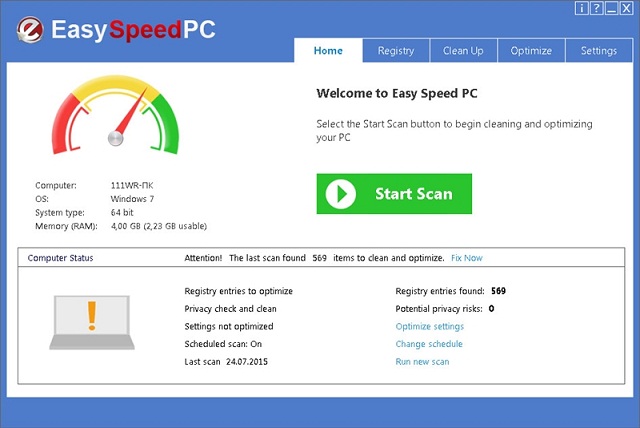Close the EasySpeedPC window
The height and width of the screenshot is (428, 640).
point(627,8)
